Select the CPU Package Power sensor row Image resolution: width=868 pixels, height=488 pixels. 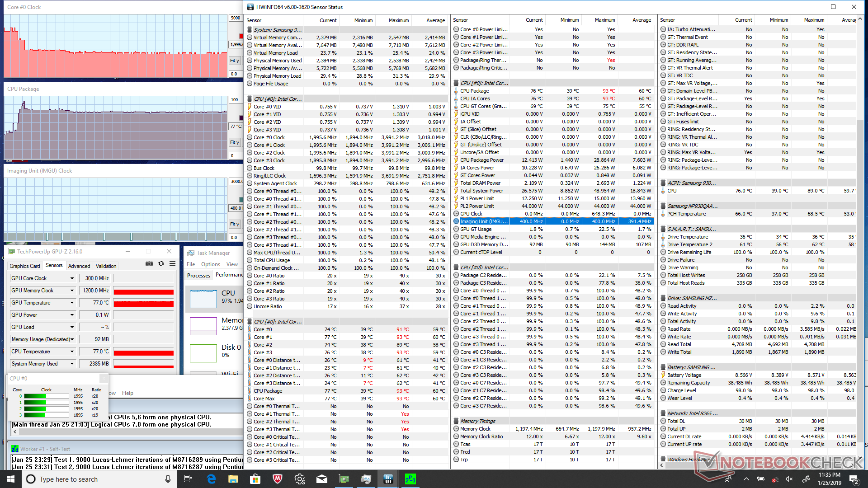pos(553,160)
